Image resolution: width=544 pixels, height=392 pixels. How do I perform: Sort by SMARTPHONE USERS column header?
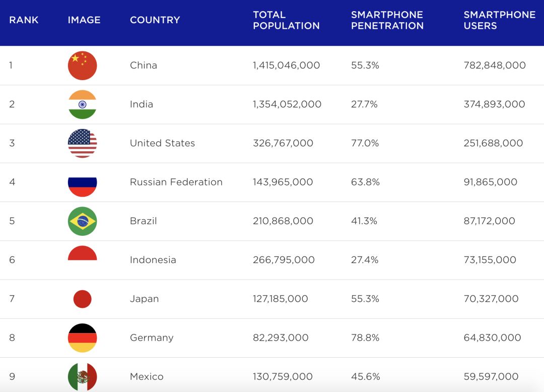pos(499,20)
